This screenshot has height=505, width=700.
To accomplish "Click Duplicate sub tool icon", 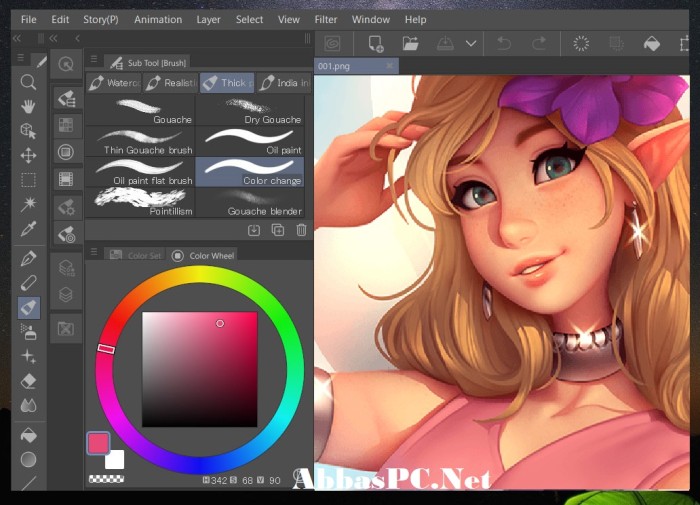I will (x=278, y=230).
